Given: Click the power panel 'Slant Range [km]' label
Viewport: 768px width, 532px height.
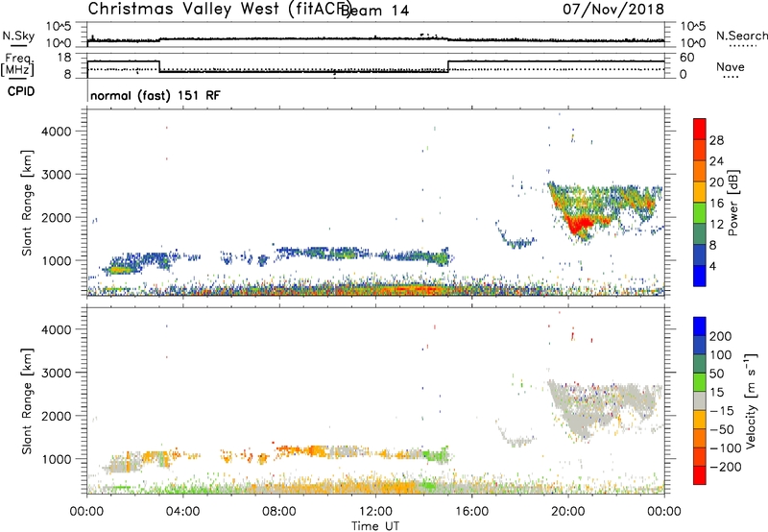Looking at the screenshot, I should click(27, 203).
